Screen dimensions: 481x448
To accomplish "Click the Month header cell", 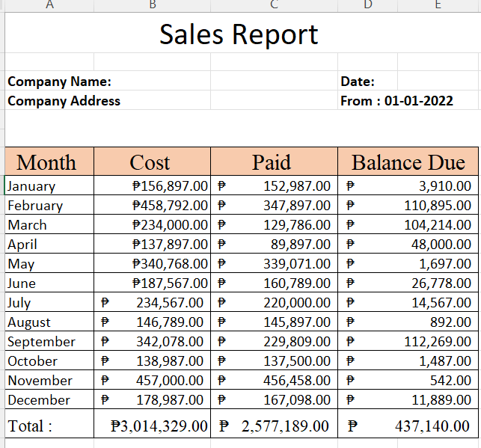I will (x=46, y=162).
